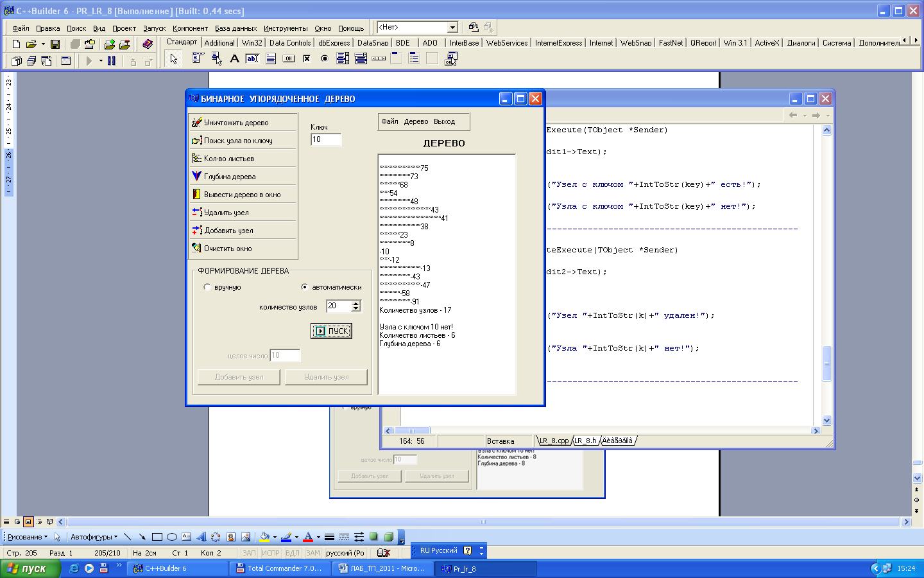Image resolution: width=924 pixels, height=578 pixels.
Task: Select the arrow pointer in component palette
Action: point(173,58)
